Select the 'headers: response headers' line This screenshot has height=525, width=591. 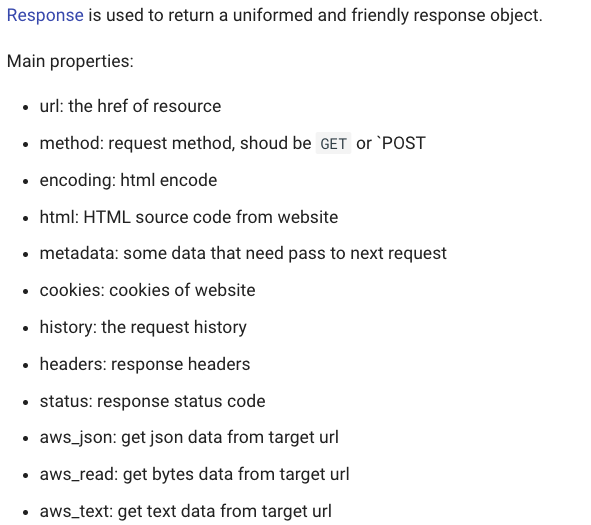145,364
